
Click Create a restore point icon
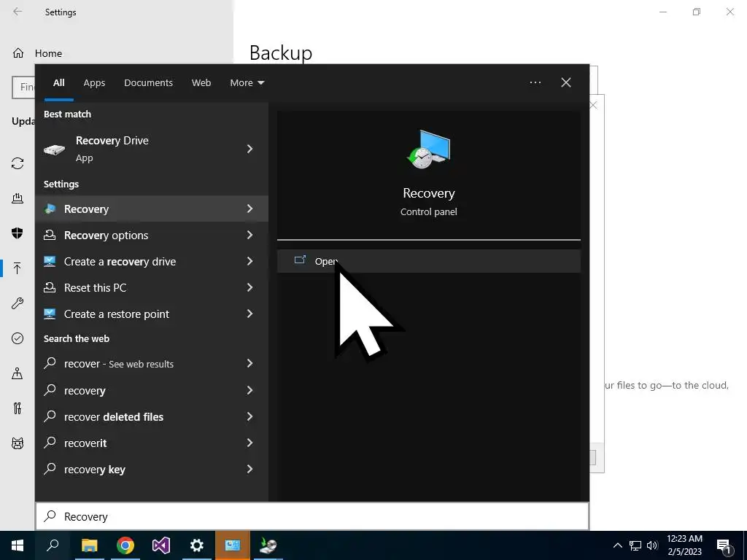pos(50,314)
